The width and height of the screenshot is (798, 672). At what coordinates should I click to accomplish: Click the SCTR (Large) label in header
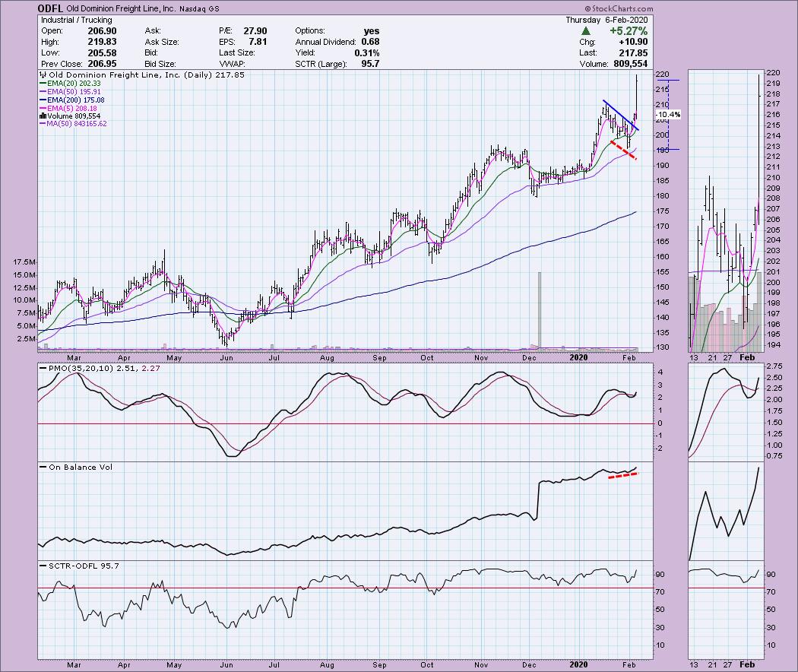(321, 64)
